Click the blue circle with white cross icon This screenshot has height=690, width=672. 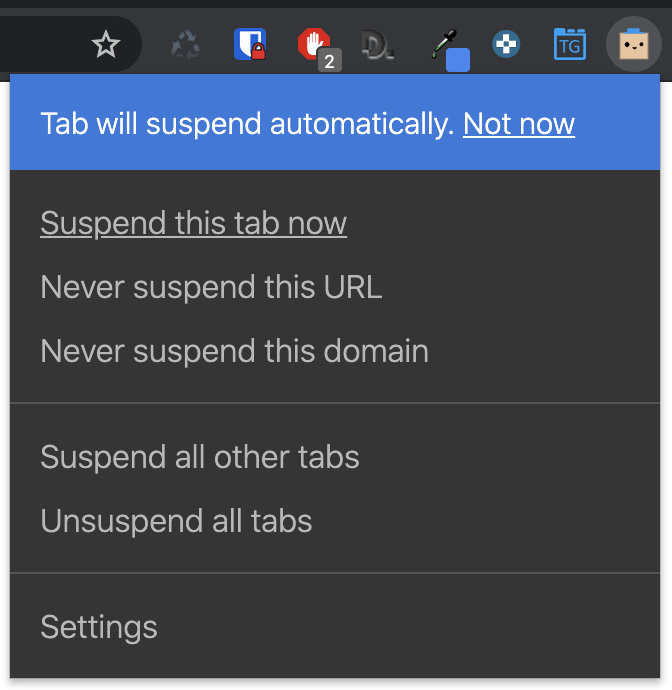pos(506,44)
